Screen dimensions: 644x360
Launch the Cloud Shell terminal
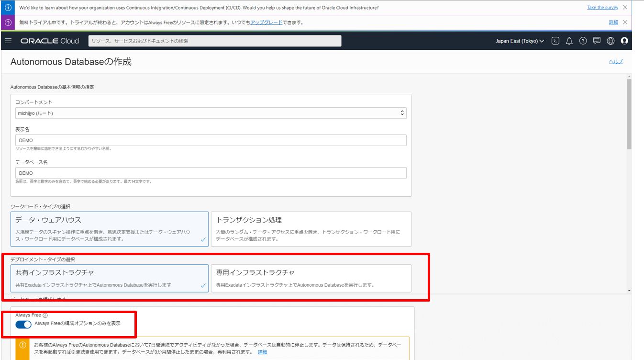tap(555, 41)
